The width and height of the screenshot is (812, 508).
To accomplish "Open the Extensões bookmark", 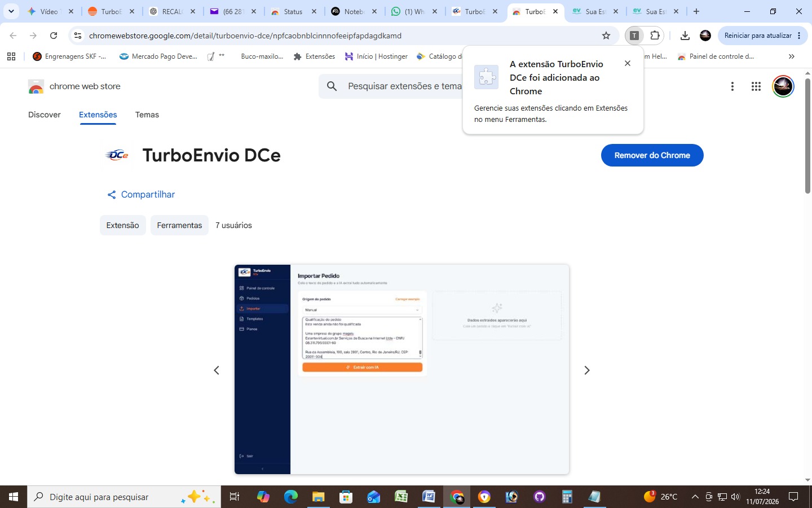I will click(x=314, y=56).
